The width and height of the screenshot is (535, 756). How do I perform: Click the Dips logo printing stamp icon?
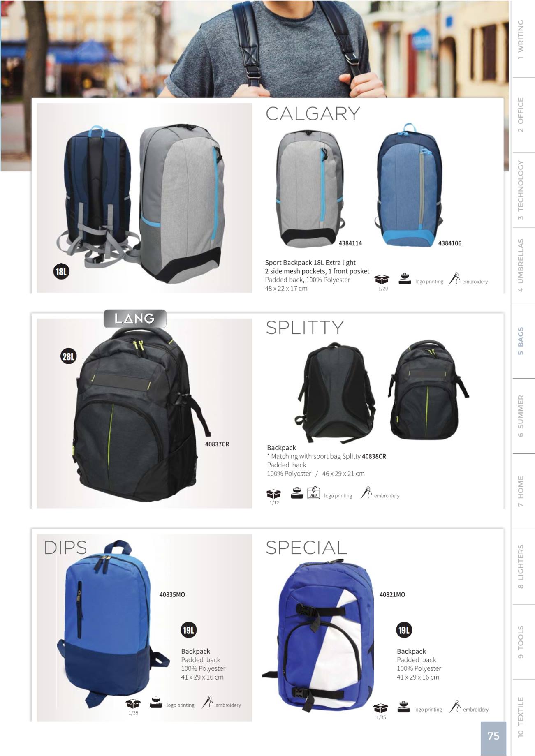click(x=156, y=703)
